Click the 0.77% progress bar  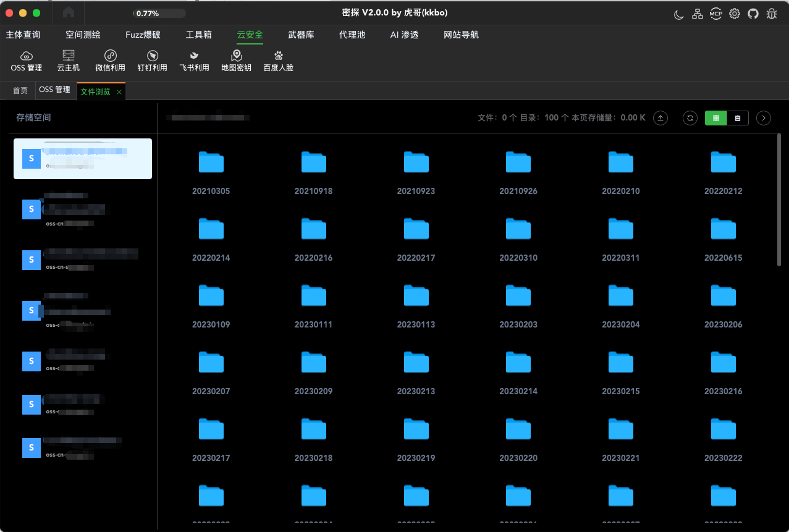coord(159,13)
